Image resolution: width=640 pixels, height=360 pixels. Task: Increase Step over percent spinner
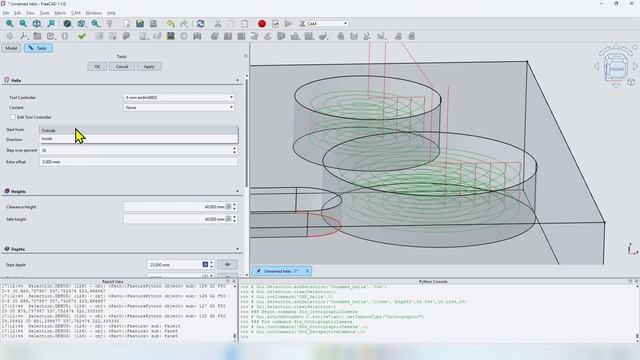(x=234, y=149)
